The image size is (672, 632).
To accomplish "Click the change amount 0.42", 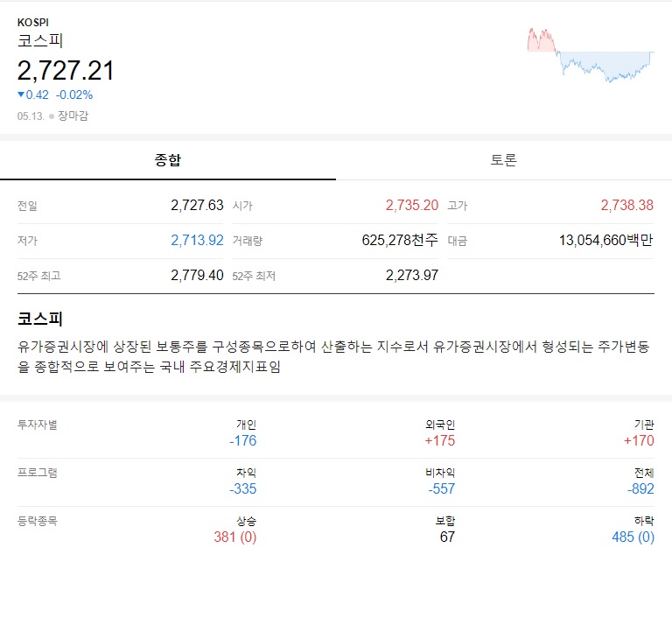I will [x=38, y=95].
